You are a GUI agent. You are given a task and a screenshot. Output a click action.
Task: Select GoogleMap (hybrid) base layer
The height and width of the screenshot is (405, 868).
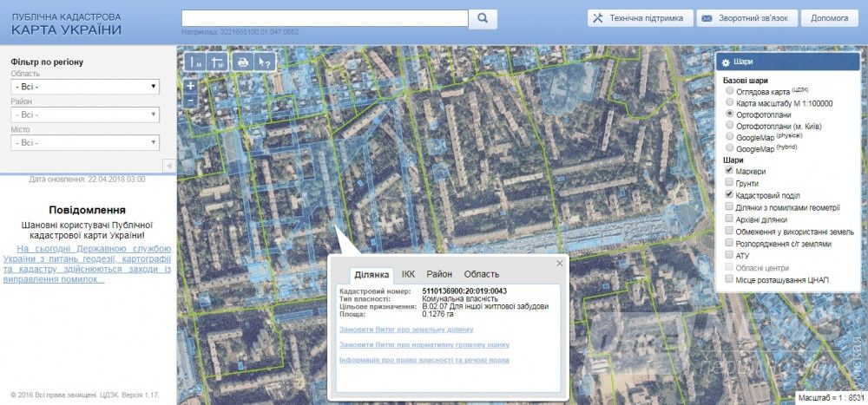[729, 148]
